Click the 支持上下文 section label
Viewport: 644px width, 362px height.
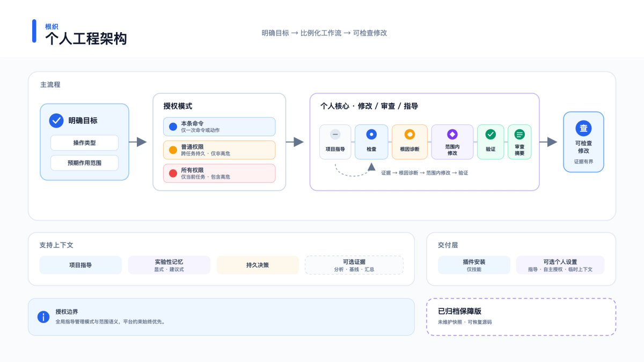pyautogui.click(x=56, y=245)
